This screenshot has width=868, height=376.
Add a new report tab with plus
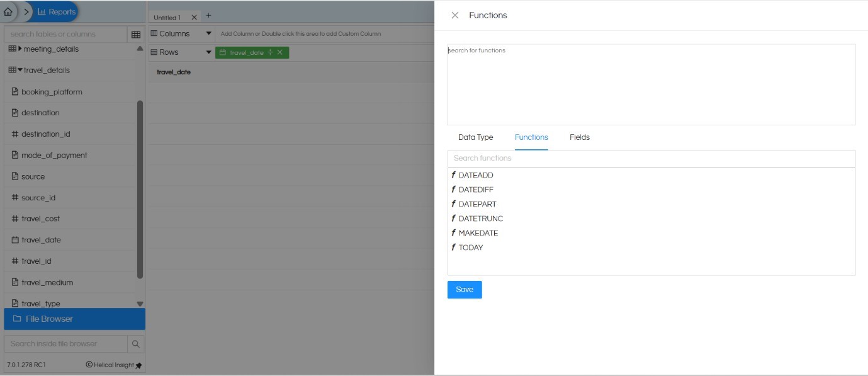click(x=209, y=16)
